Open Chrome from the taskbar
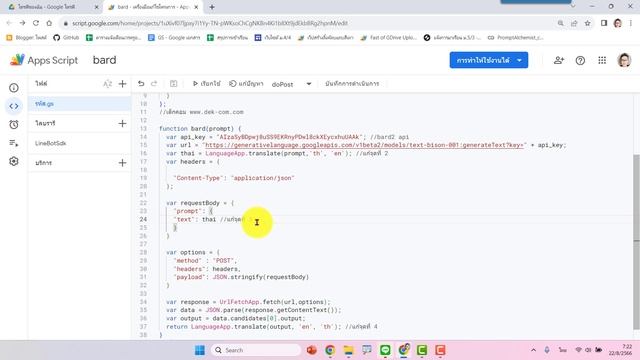 (x=330, y=350)
